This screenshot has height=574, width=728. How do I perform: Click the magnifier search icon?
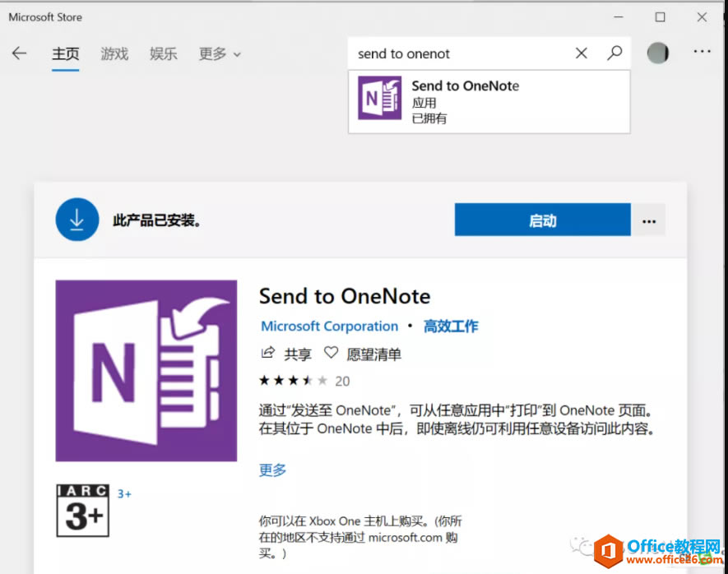click(614, 53)
